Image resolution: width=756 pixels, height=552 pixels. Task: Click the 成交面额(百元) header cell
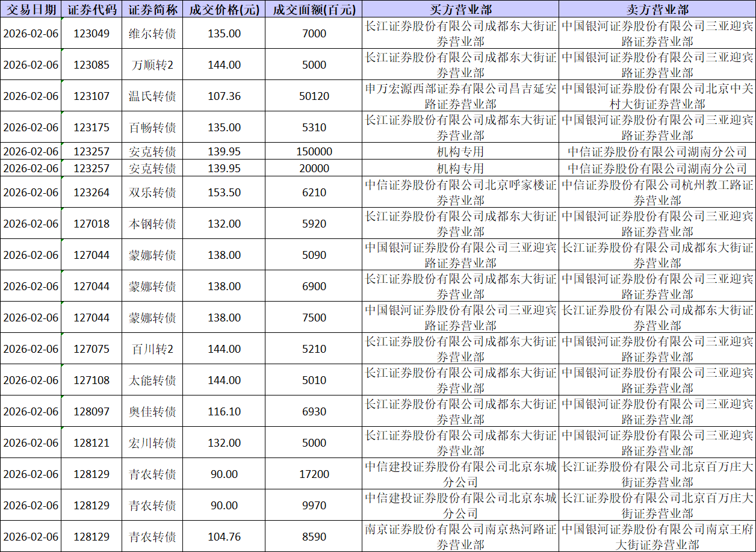tap(314, 9)
